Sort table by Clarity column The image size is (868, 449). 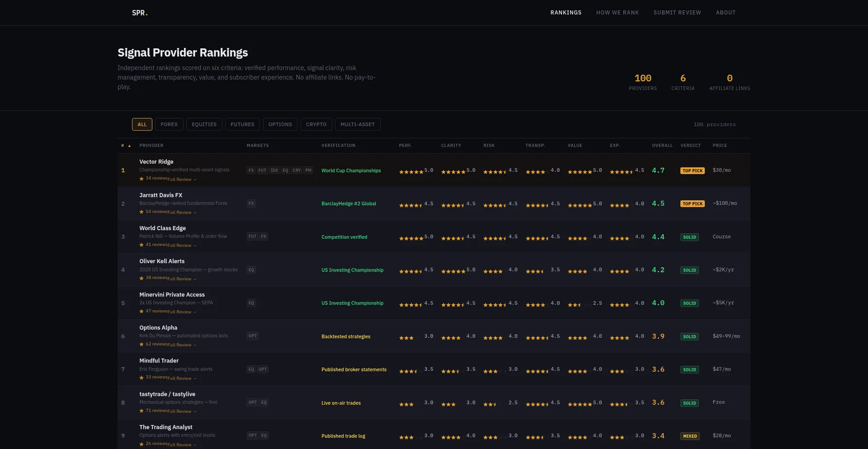click(451, 146)
